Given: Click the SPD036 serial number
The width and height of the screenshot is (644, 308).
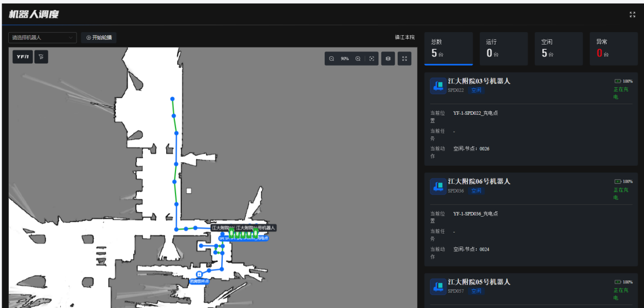Looking at the screenshot, I should [x=456, y=191].
